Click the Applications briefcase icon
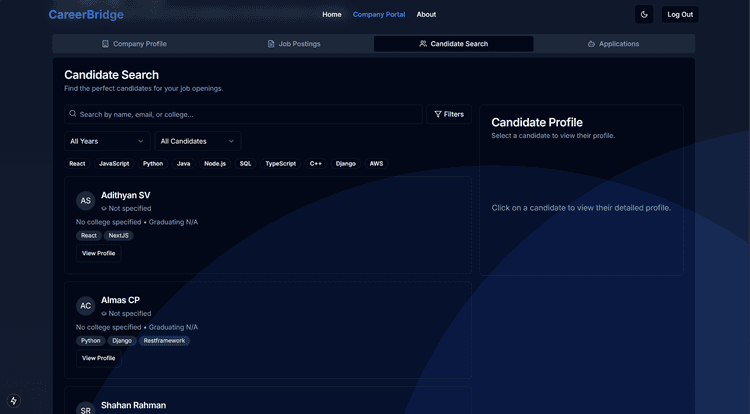750x414 pixels. click(591, 44)
